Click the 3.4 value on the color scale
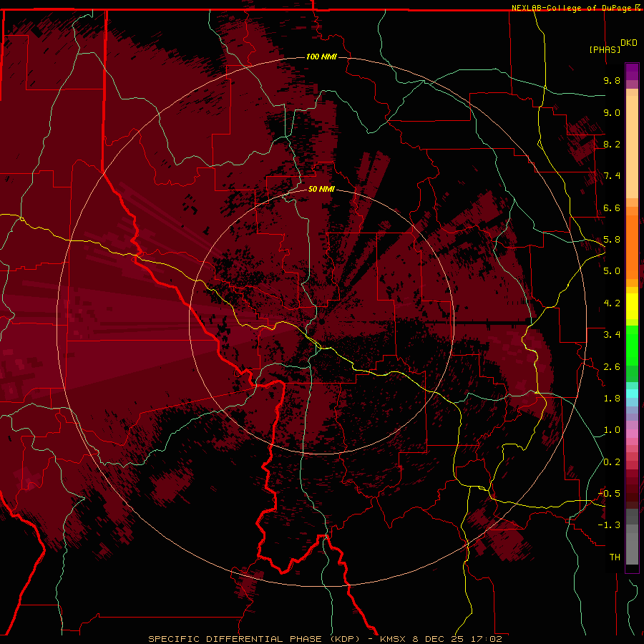This screenshot has height=644, width=644. coord(612,335)
